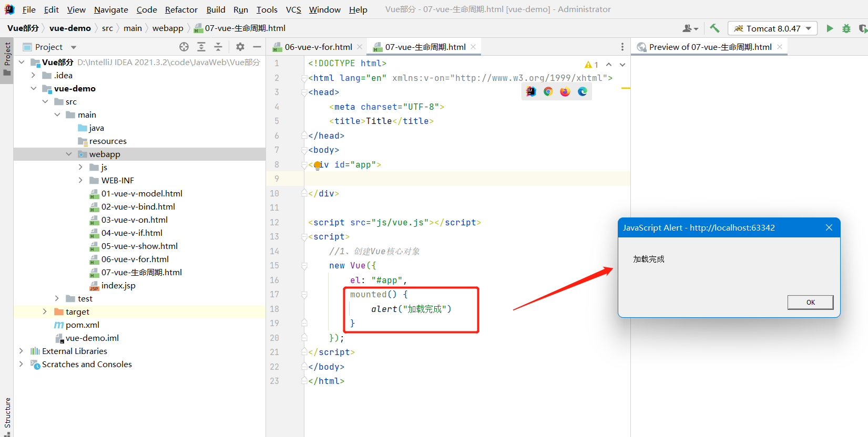Expand External Libraries node

tap(22, 351)
